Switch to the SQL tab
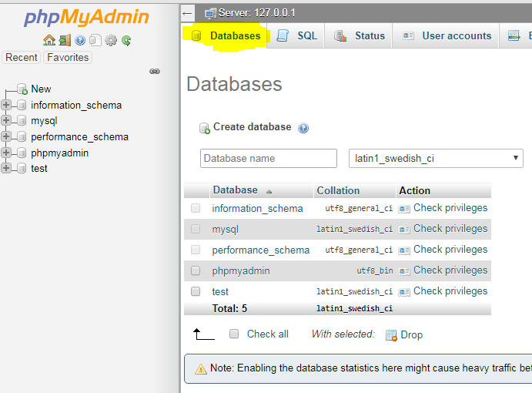Image resolution: width=532 pixels, height=393 pixels. [x=296, y=35]
